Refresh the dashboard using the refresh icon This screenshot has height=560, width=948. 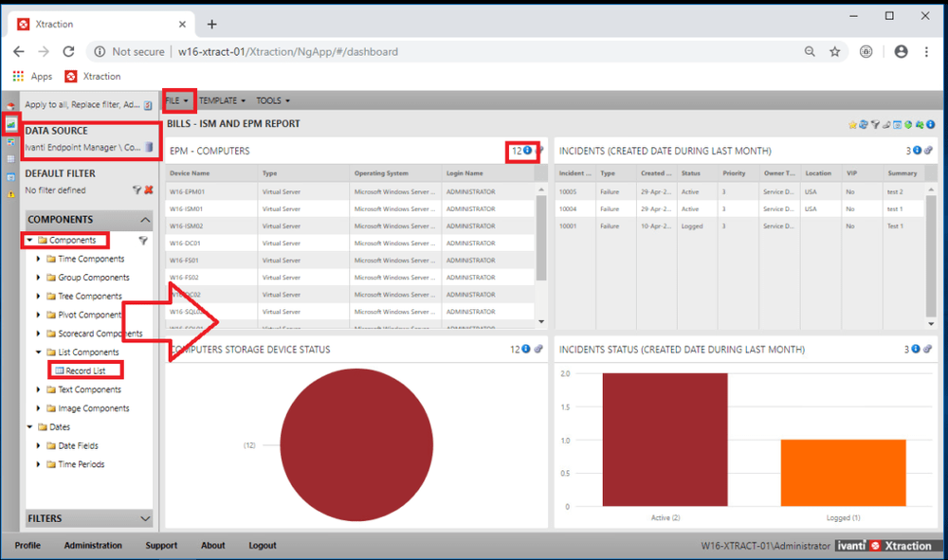click(864, 124)
